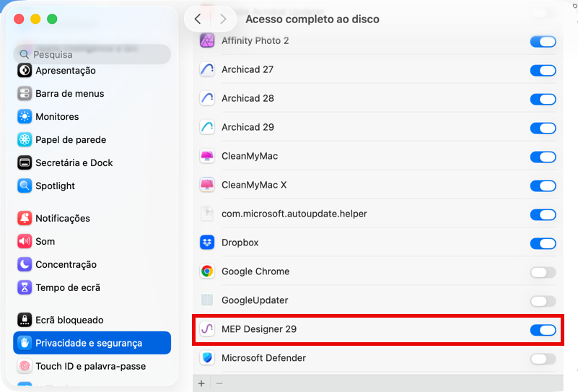The width and height of the screenshot is (578, 392).
Task: Disable full disk access for Affinity Photo 2
Action: (543, 41)
